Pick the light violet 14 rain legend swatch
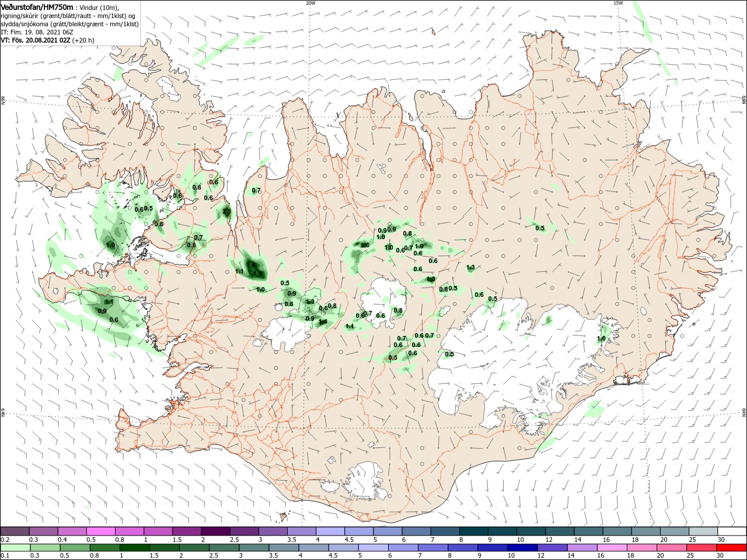 (582, 548)
